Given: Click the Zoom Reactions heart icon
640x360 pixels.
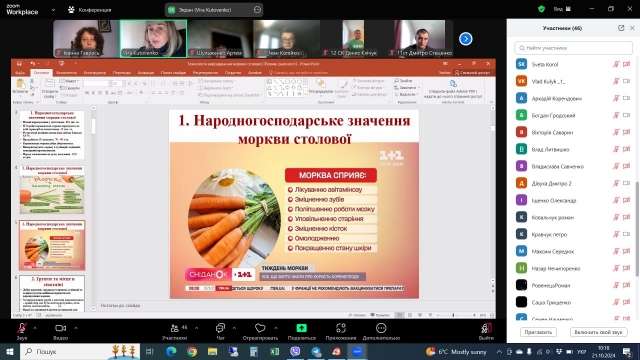Looking at the screenshot, I should coord(260,328).
